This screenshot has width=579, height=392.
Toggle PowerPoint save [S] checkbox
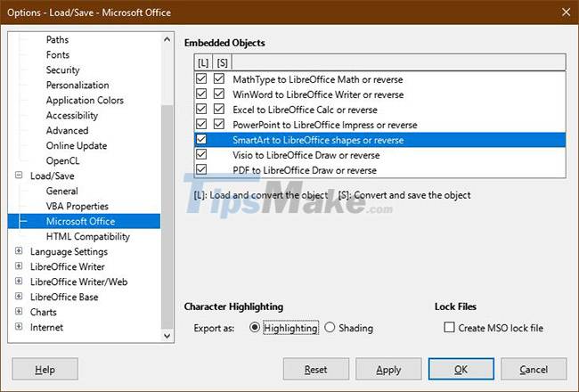click(x=219, y=124)
